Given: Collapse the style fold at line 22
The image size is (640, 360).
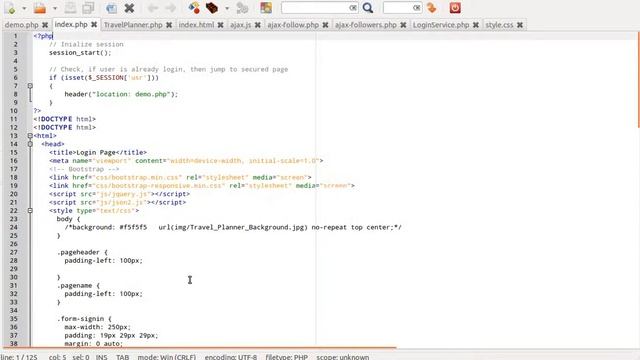Looking at the screenshot, I should [30, 211].
